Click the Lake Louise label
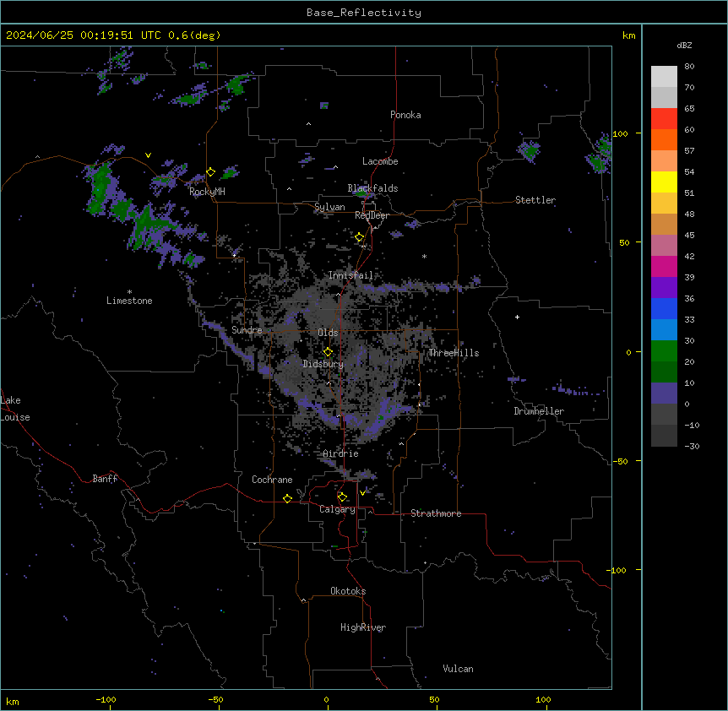 point(15,409)
